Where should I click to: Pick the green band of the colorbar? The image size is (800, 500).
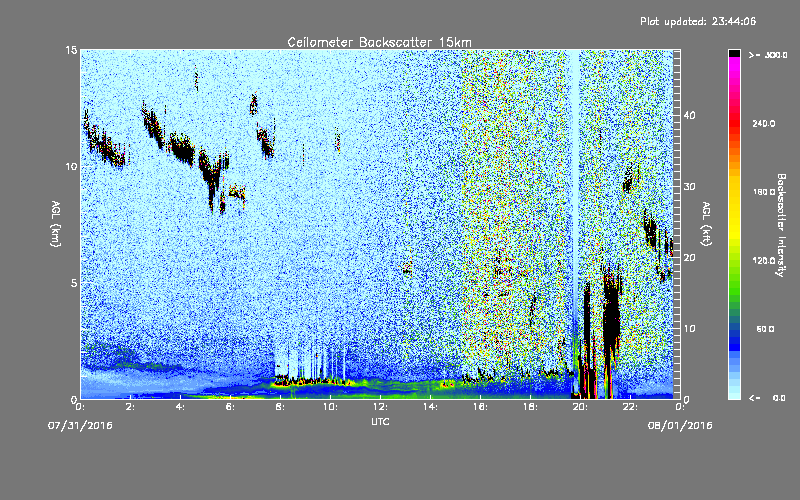click(734, 276)
